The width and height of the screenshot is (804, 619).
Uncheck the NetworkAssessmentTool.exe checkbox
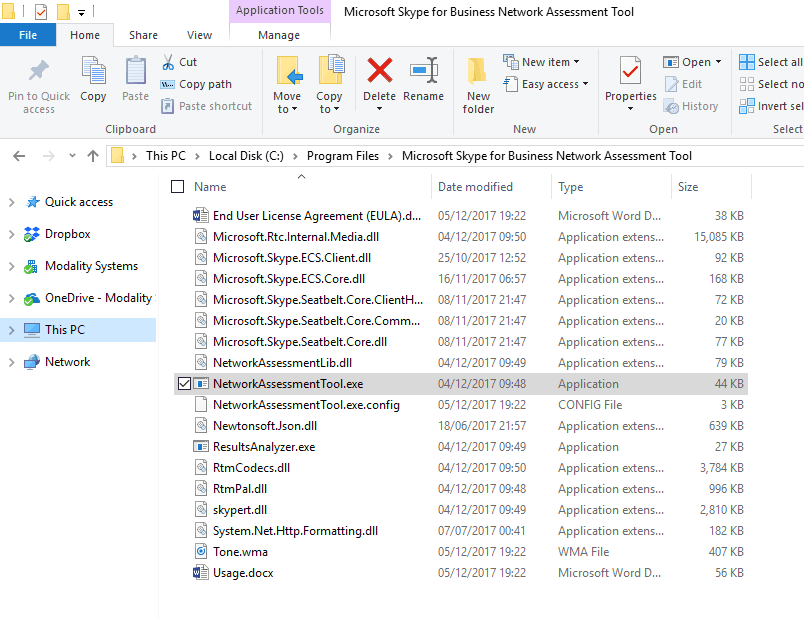(x=182, y=384)
